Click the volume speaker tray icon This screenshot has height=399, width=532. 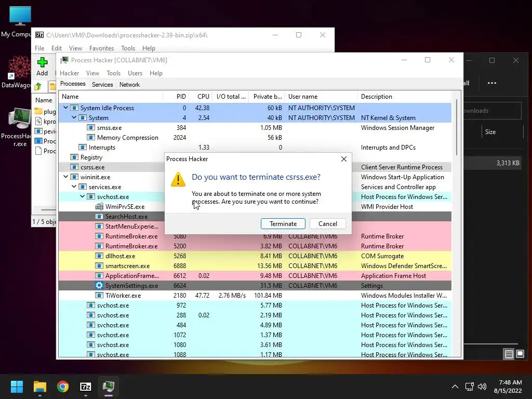click(482, 387)
